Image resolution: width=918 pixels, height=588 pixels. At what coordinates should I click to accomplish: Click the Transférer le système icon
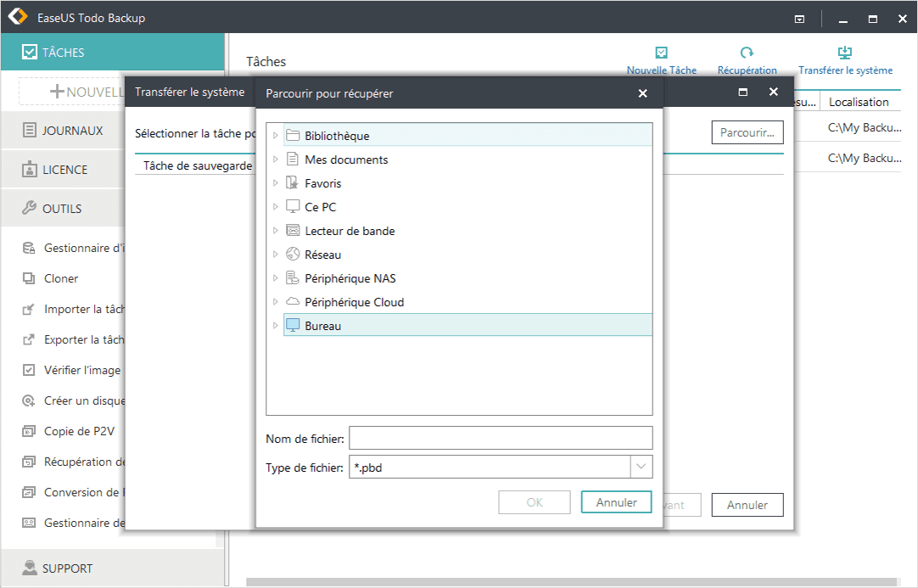[x=845, y=53]
